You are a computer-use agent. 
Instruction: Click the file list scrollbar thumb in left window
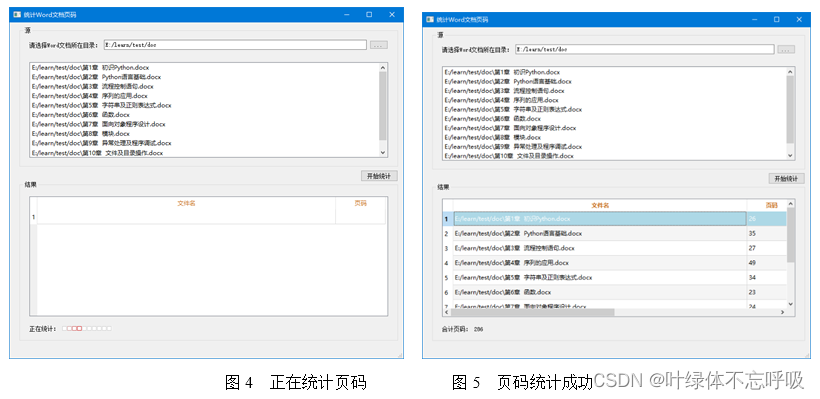point(383,106)
